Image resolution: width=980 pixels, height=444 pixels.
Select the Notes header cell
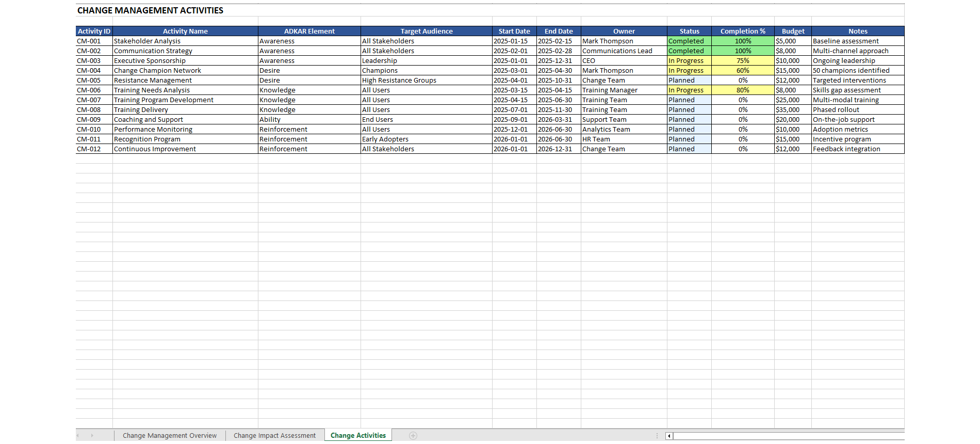coord(858,31)
